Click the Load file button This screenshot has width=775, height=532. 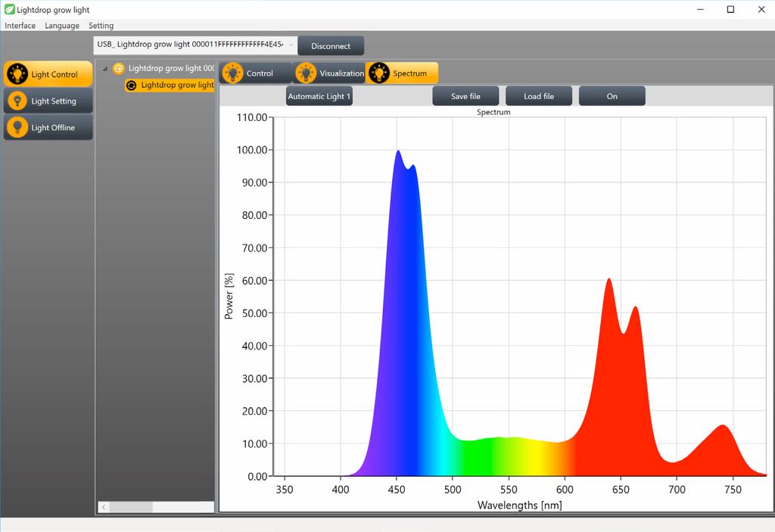pyautogui.click(x=539, y=96)
